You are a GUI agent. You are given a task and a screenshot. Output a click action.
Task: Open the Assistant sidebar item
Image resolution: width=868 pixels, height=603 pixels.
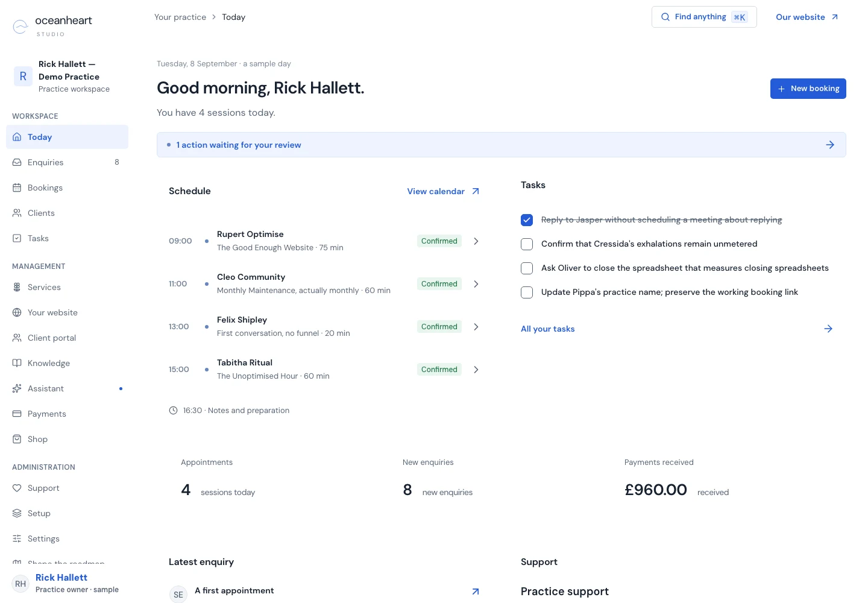coord(67,388)
